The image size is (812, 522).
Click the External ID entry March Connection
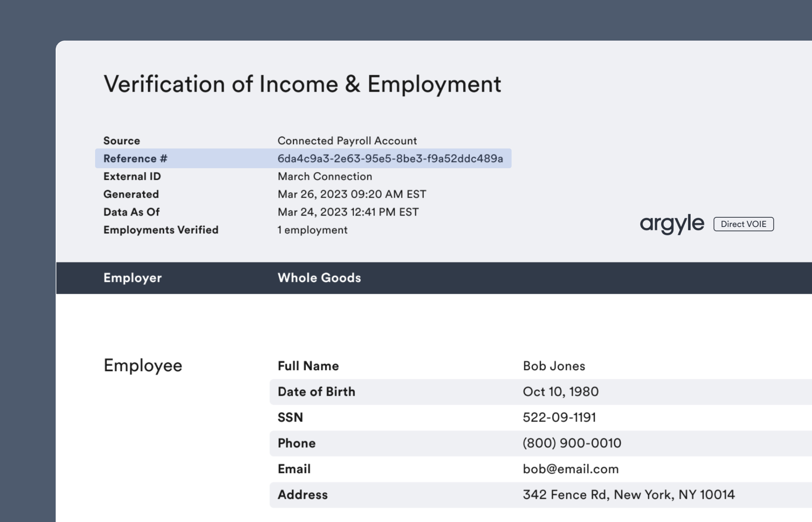pyautogui.click(x=325, y=176)
